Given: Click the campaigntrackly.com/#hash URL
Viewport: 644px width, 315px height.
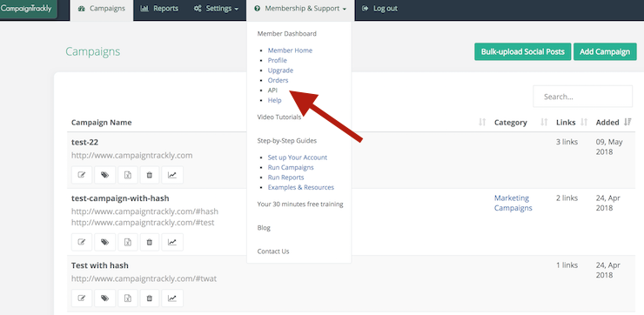Looking at the screenshot, I should pos(144,211).
